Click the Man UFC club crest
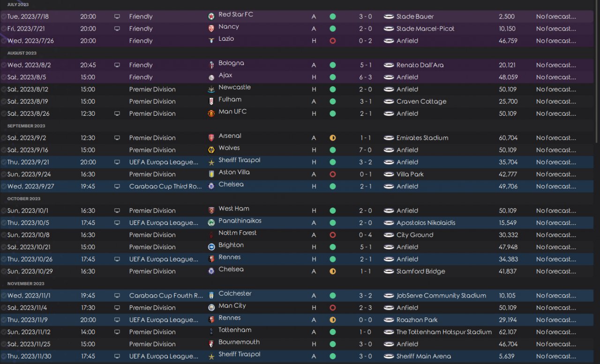This screenshot has width=600, height=364. click(x=211, y=113)
